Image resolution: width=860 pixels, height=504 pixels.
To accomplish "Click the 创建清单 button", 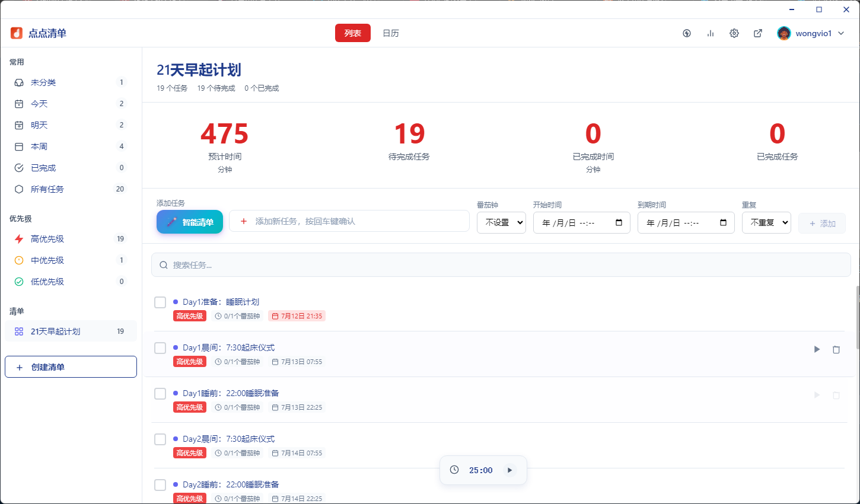I will [71, 367].
